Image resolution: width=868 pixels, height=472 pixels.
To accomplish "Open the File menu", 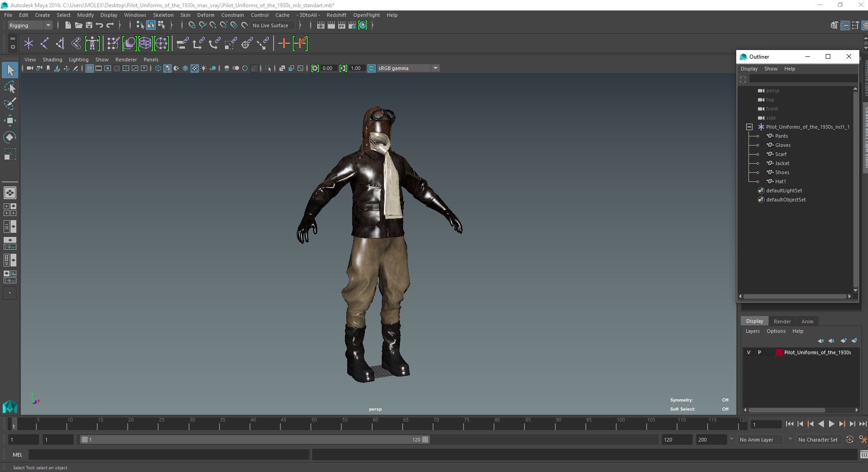I will point(8,15).
